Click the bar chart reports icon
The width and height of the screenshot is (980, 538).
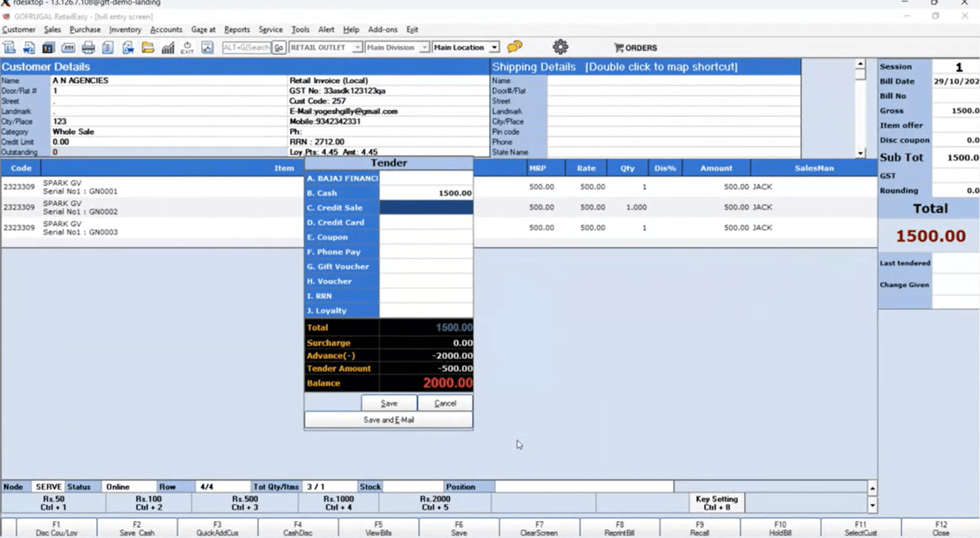(168, 48)
